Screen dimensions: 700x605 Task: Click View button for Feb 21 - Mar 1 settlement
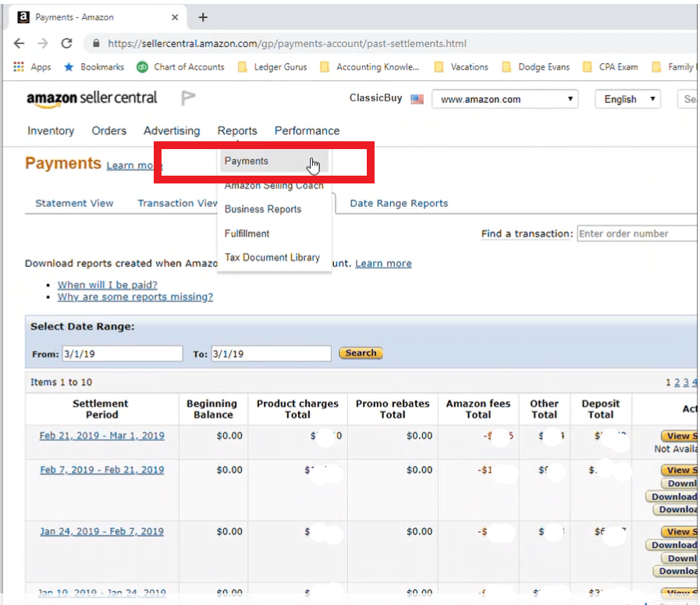tap(679, 436)
